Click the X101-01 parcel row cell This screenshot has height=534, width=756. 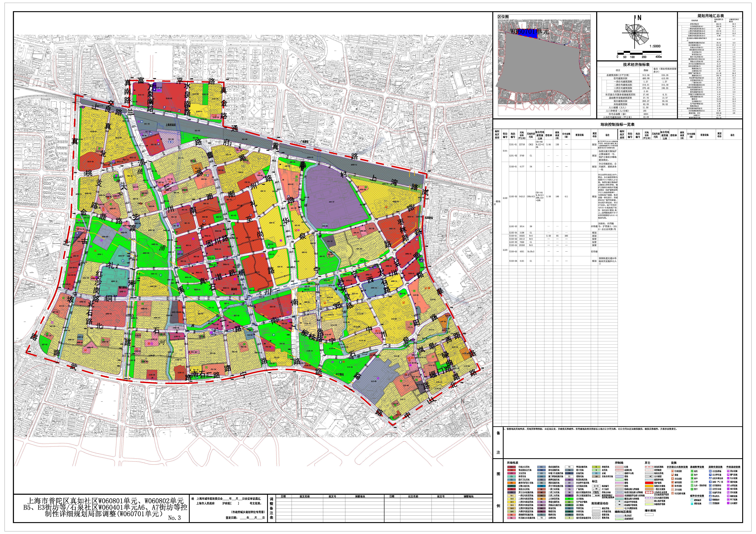tap(513, 145)
